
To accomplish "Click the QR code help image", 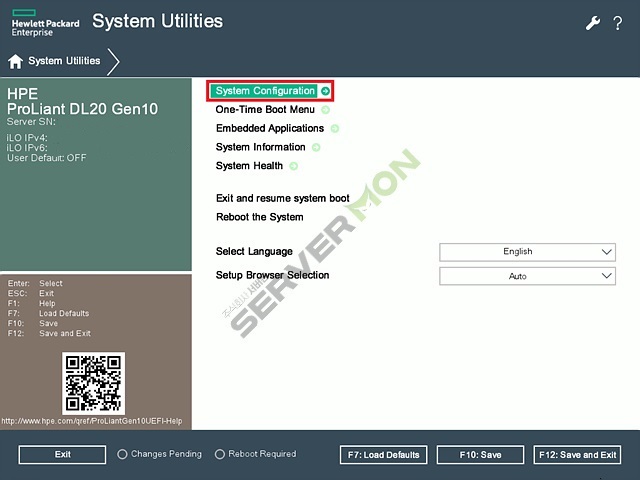I will pos(93,383).
